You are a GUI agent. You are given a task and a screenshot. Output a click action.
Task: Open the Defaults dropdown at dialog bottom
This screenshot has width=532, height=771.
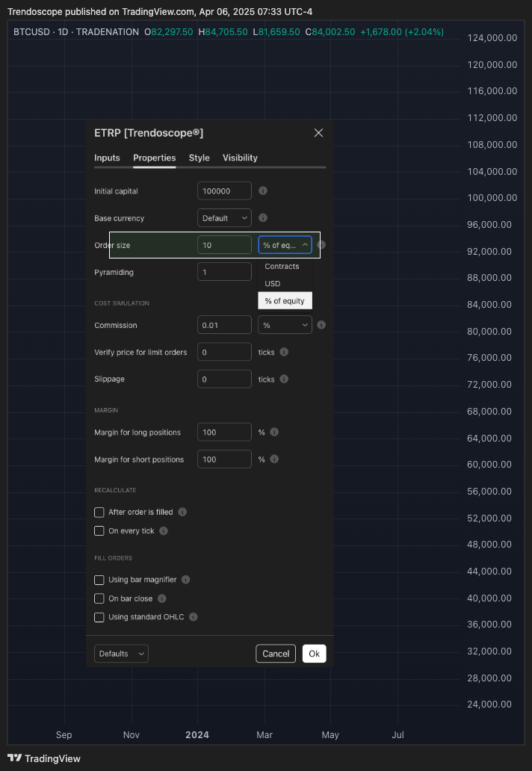(122, 654)
